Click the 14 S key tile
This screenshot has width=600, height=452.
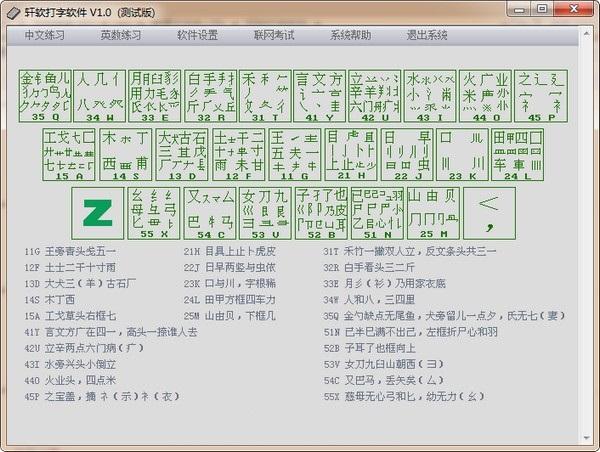tap(126, 155)
